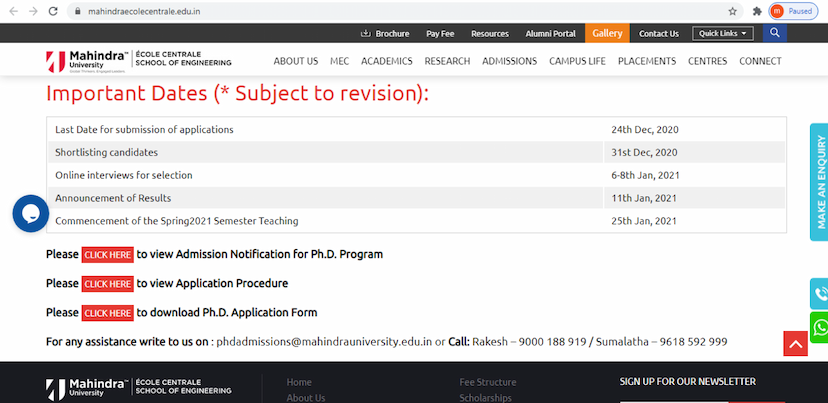The image size is (828, 403).
Task: Click the browser forward arrow
Action: tap(33, 11)
